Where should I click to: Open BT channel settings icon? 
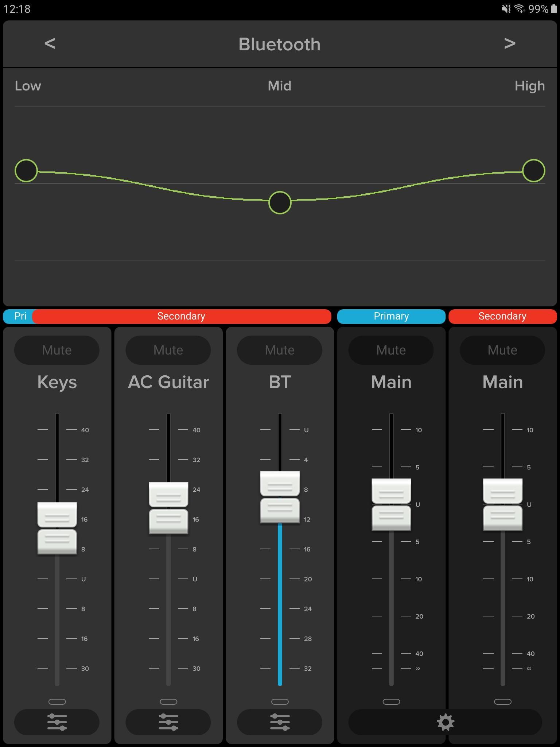(x=280, y=722)
